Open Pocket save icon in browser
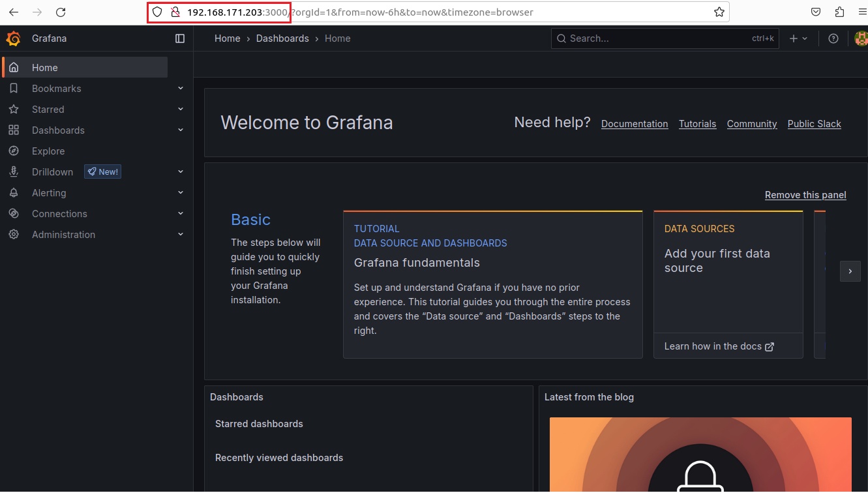 [x=816, y=12]
